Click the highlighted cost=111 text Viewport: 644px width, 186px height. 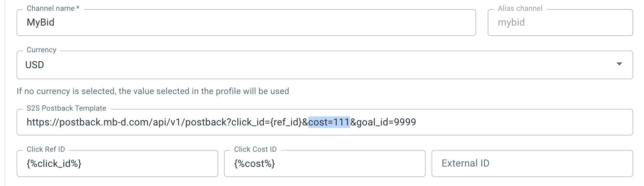coord(329,122)
